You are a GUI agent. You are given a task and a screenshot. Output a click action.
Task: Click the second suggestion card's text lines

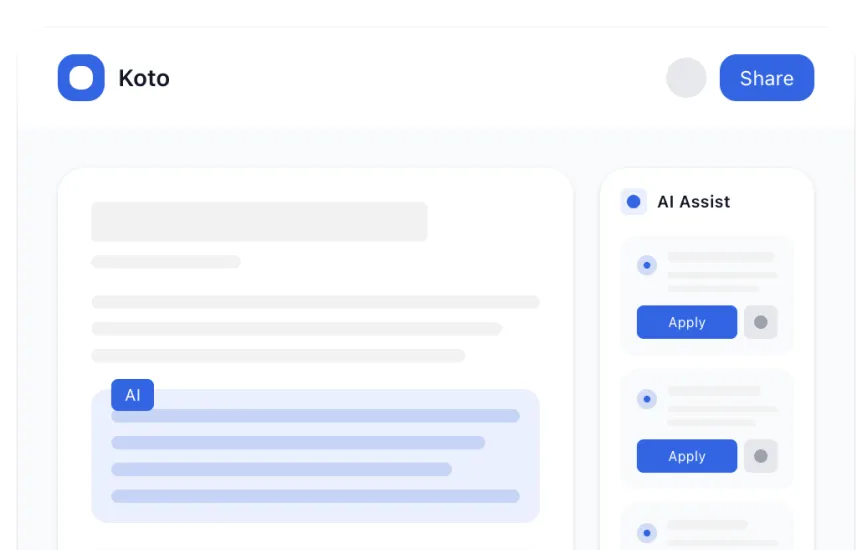pyautogui.click(x=721, y=406)
